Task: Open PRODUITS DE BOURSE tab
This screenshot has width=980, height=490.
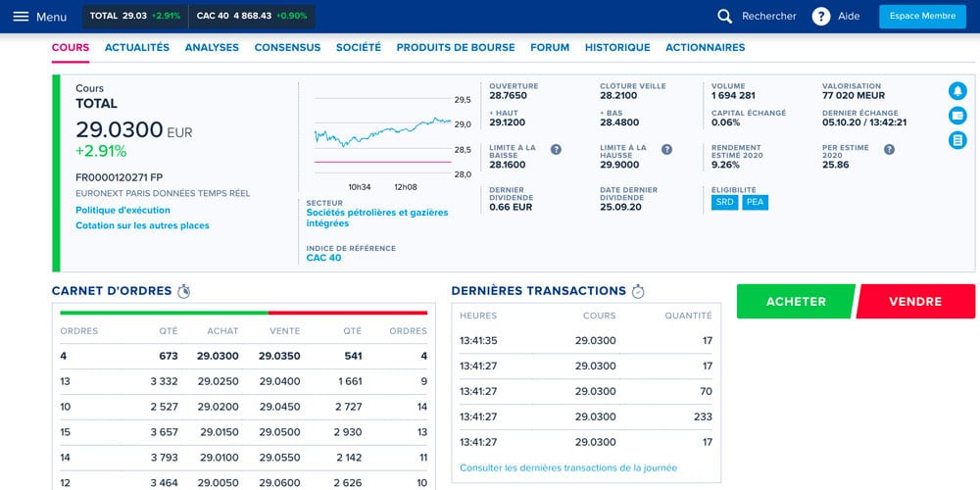Action: tap(456, 47)
